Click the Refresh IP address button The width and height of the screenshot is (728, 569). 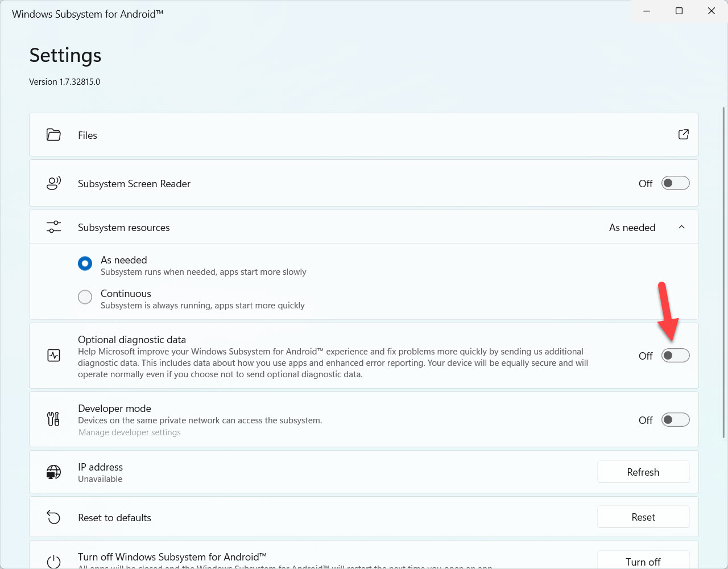(643, 472)
